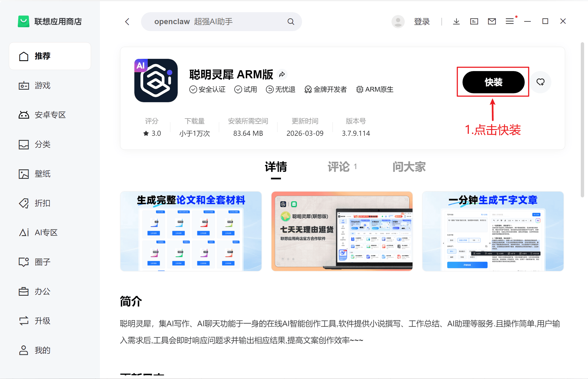Open the 生成完整论文和全套材料 screenshot

click(x=191, y=231)
